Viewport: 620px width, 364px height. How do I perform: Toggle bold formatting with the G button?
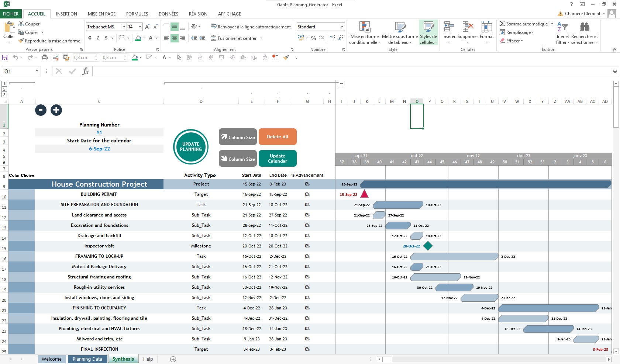click(x=89, y=38)
